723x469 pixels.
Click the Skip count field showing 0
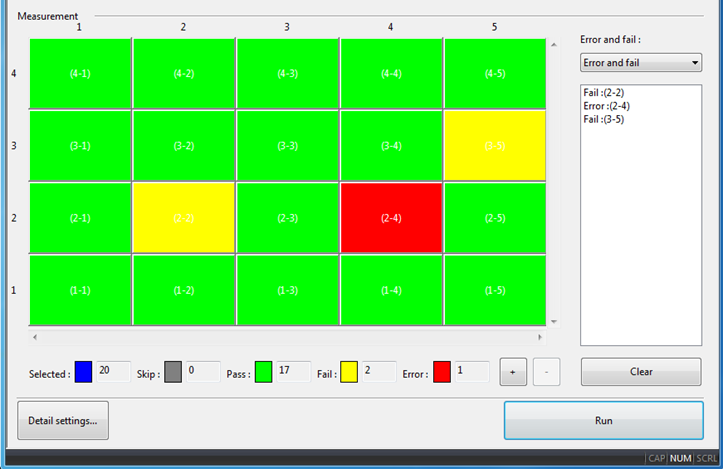(203, 371)
